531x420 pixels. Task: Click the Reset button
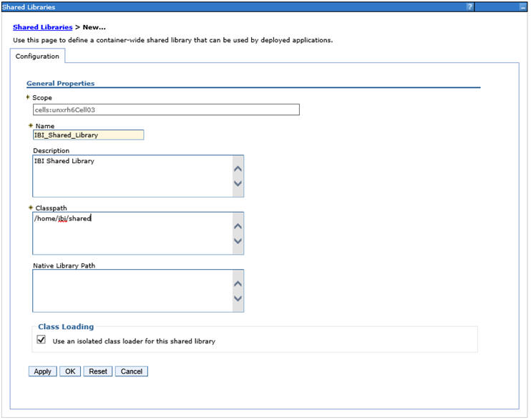[98, 371]
